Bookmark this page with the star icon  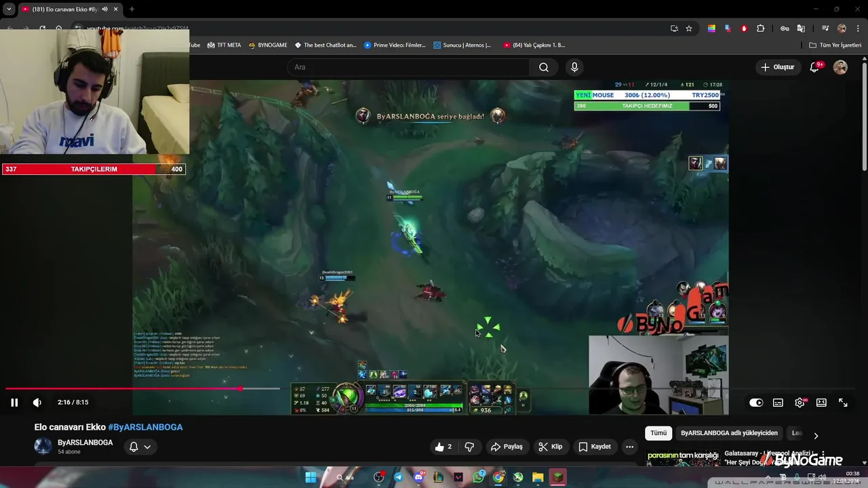click(689, 28)
